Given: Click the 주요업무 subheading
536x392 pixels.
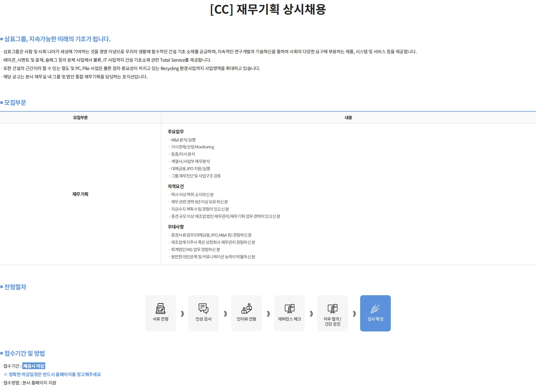Looking at the screenshot, I should (x=176, y=131).
